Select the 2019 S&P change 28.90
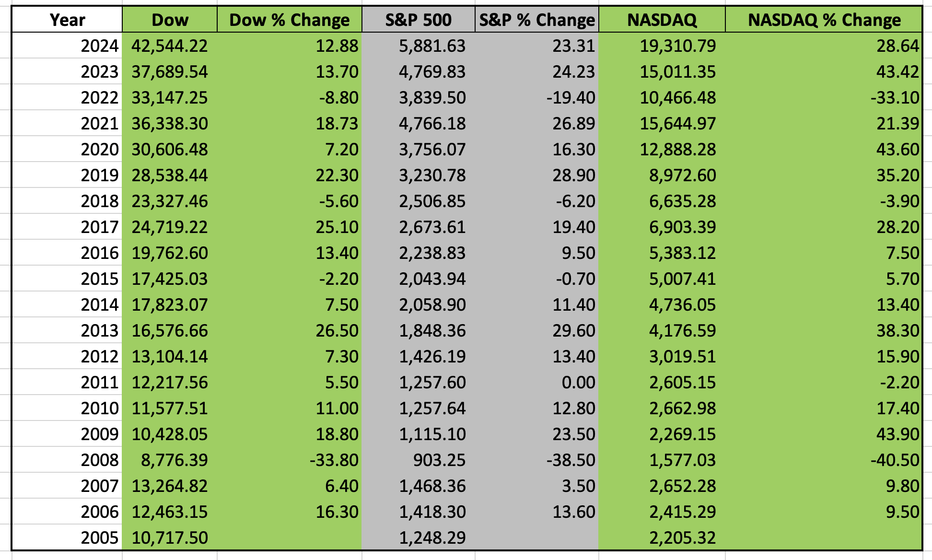This screenshot has width=932, height=560. tap(537, 175)
